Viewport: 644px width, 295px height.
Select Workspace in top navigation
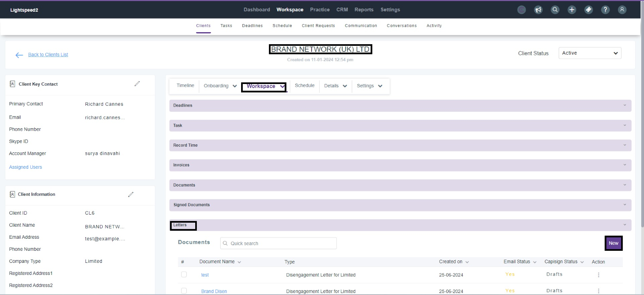point(290,10)
